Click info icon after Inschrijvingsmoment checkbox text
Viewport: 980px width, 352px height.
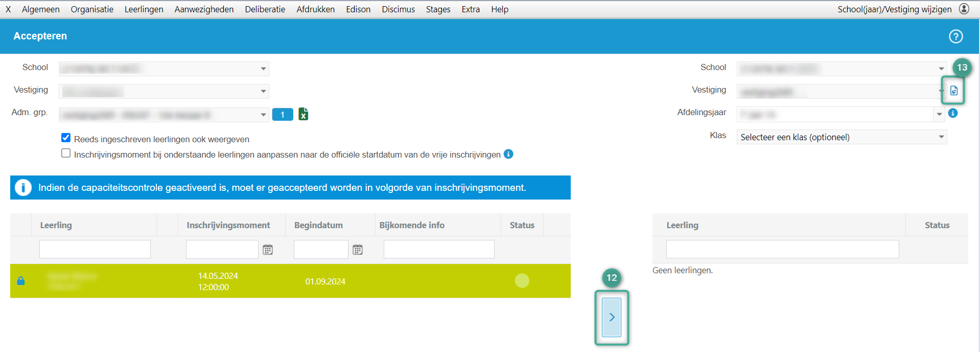pos(508,154)
